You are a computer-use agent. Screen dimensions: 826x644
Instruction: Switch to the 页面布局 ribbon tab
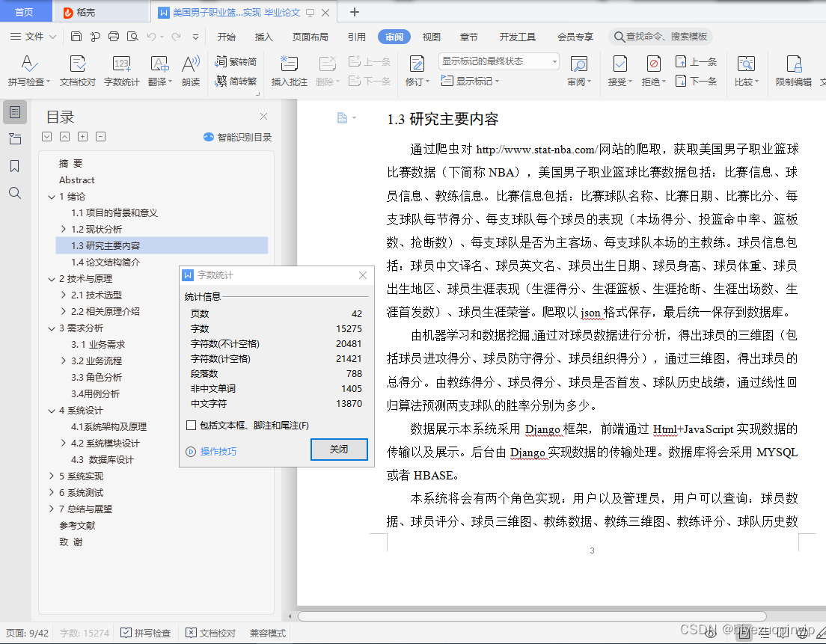(310, 37)
